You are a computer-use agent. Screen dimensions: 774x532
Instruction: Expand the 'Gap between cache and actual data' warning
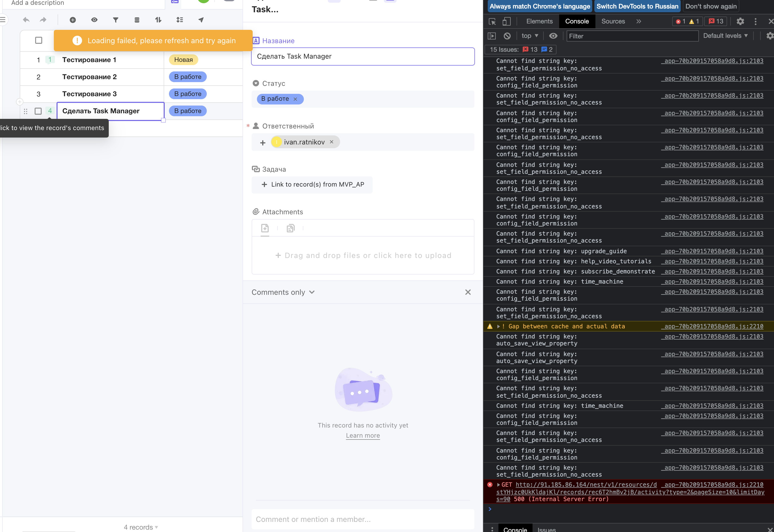(x=498, y=326)
